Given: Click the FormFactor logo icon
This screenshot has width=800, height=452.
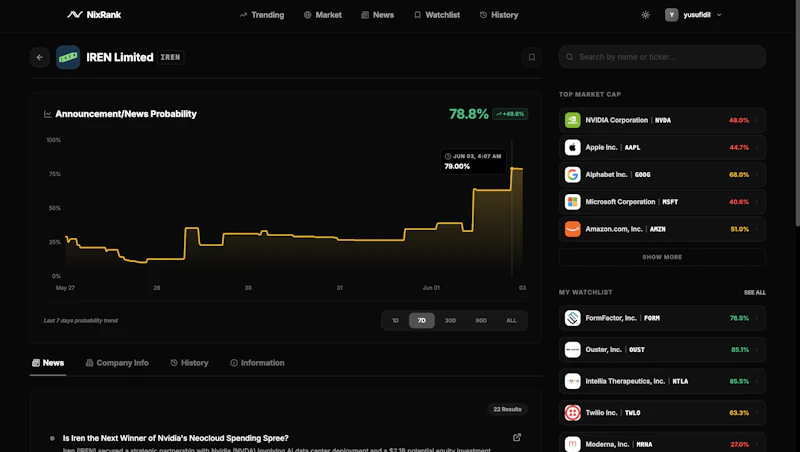Looking at the screenshot, I should tap(572, 318).
